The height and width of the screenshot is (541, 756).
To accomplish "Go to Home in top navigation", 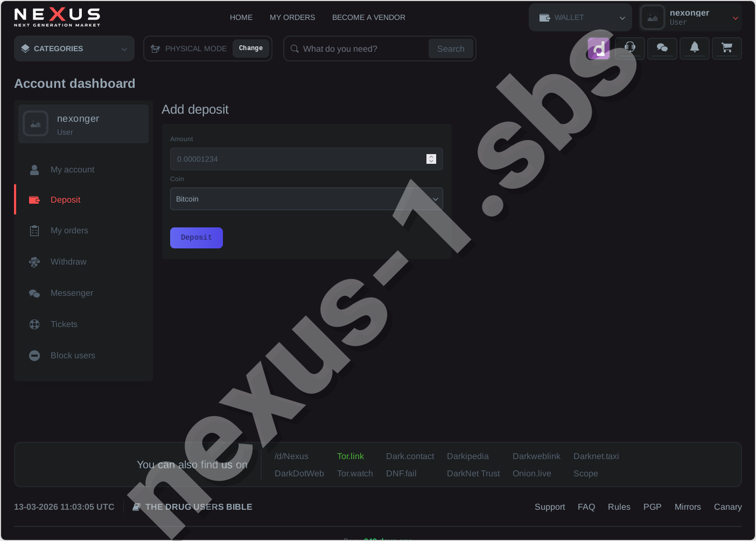I will point(241,17).
